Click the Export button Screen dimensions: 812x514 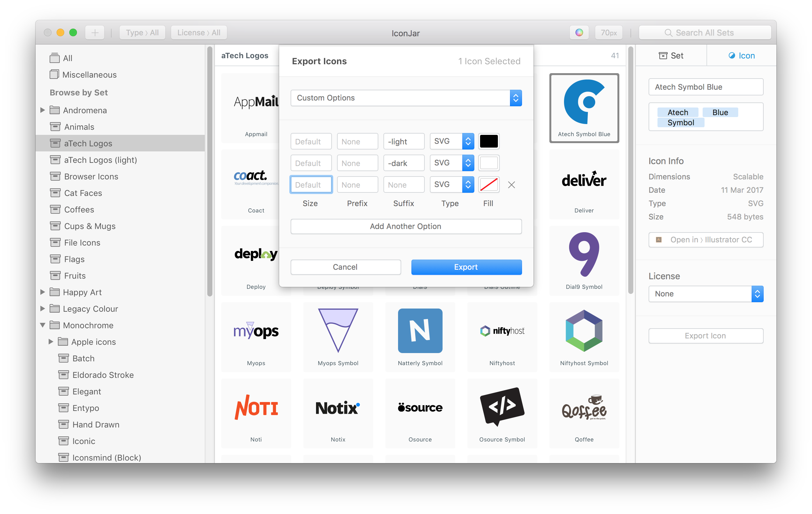pos(466,267)
